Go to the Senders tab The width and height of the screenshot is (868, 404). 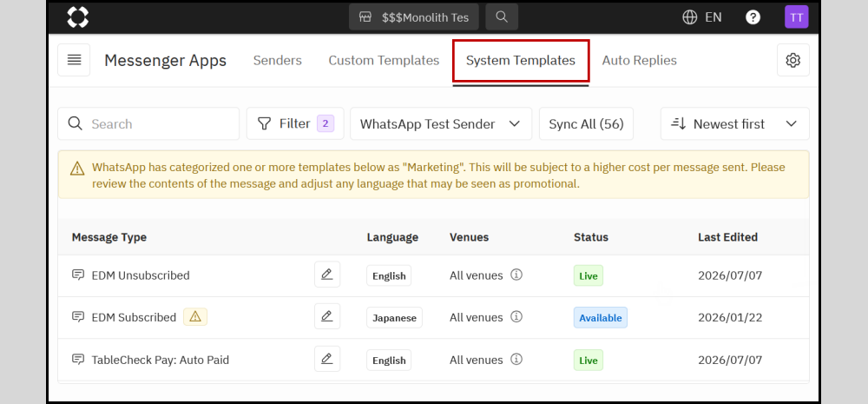(278, 61)
